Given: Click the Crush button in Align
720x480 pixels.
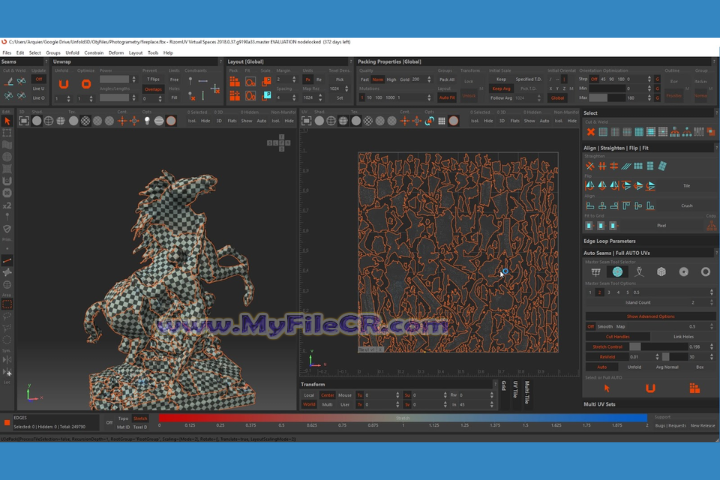Looking at the screenshot, I should pyautogui.click(x=687, y=206).
